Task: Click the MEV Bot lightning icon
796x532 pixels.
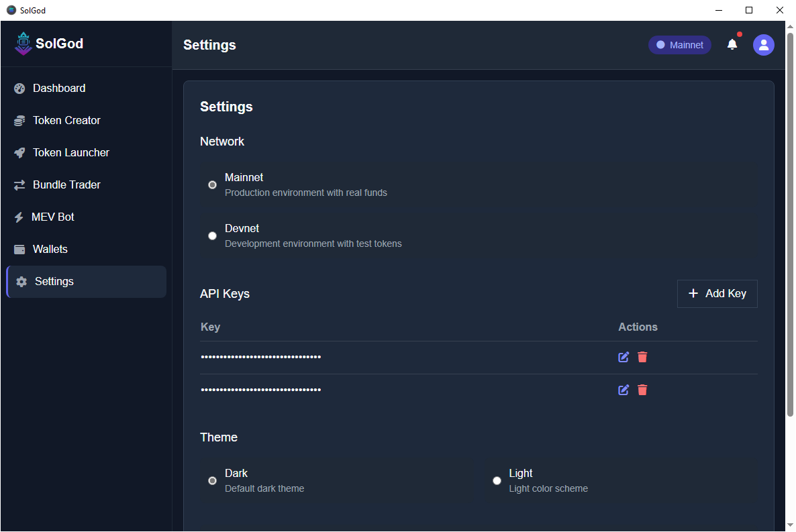Action: pos(19,217)
